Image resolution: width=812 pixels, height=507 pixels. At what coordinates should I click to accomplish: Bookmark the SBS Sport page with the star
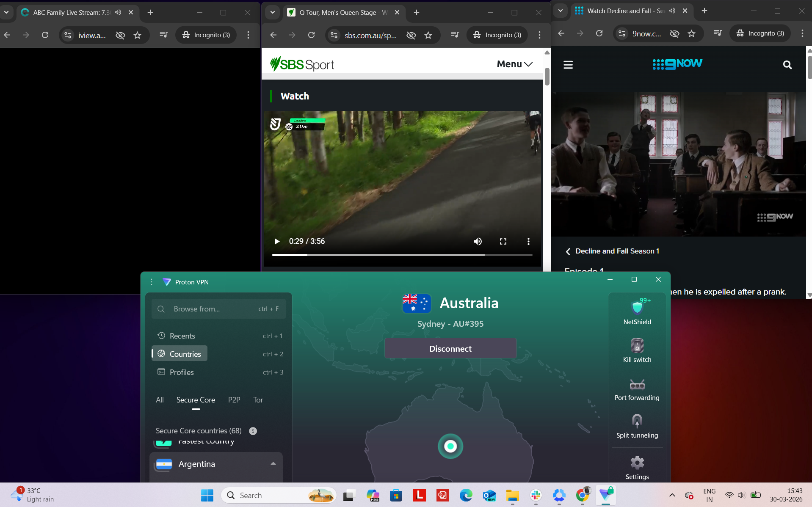429,35
